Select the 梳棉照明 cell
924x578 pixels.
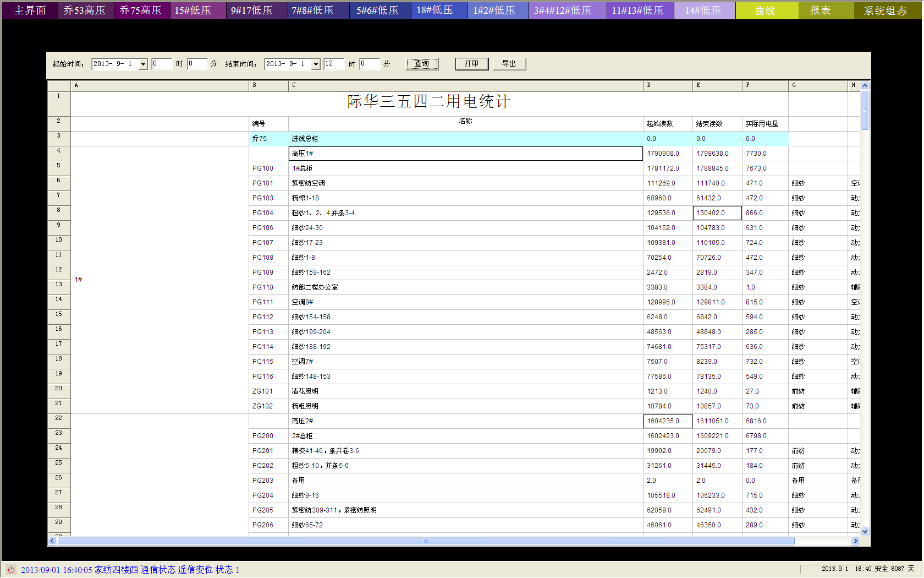(x=465, y=406)
